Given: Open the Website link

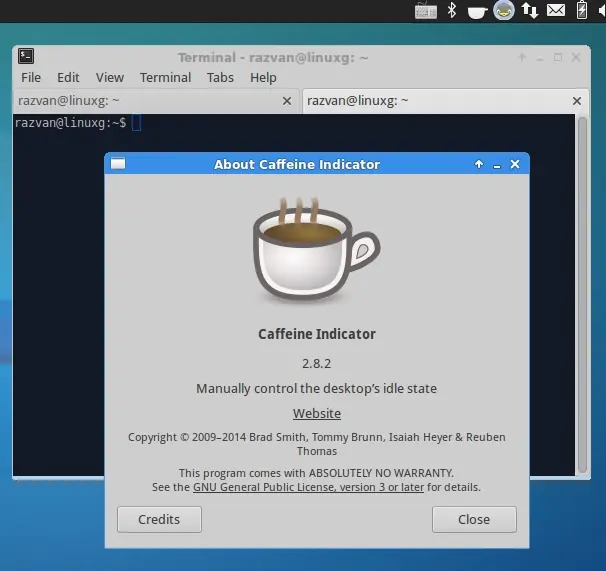Looking at the screenshot, I should (317, 413).
